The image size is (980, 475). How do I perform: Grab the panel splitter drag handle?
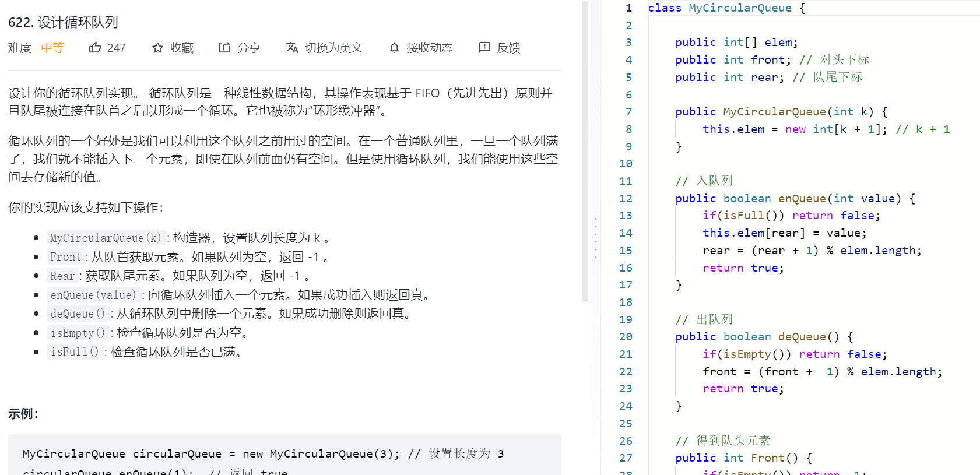click(595, 238)
